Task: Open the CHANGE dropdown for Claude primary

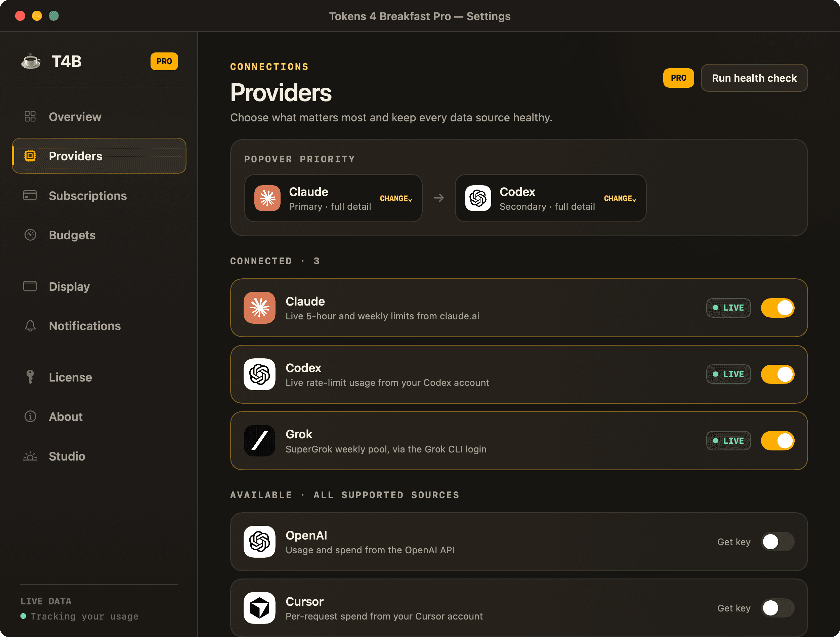Action: pyautogui.click(x=396, y=198)
